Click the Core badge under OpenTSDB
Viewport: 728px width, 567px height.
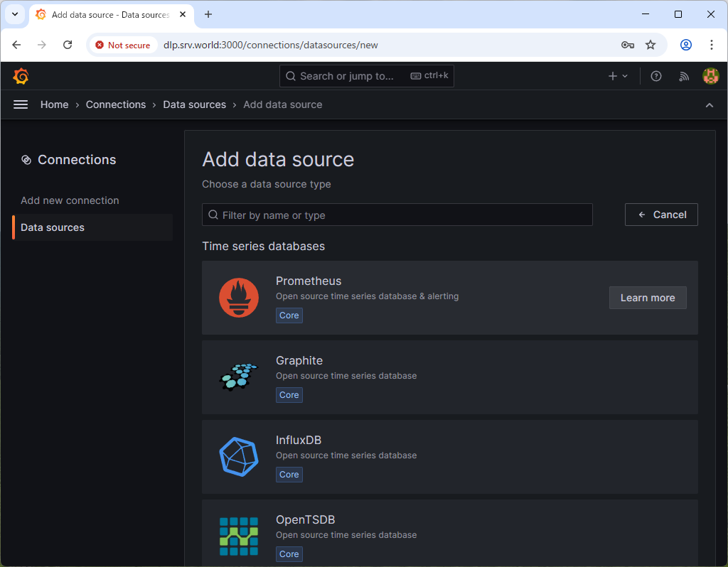click(x=289, y=554)
